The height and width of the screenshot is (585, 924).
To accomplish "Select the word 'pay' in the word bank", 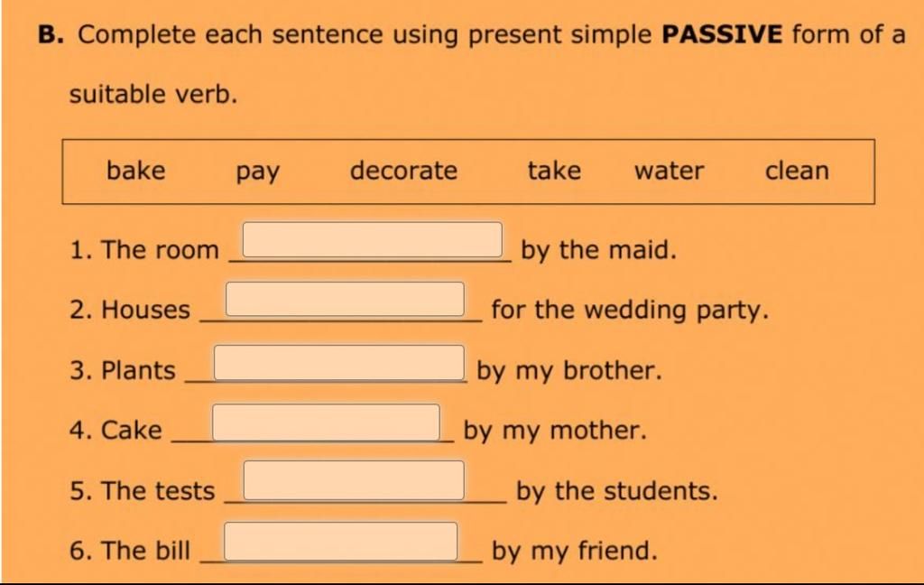I will pyautogui.click(x=257, y=172).
